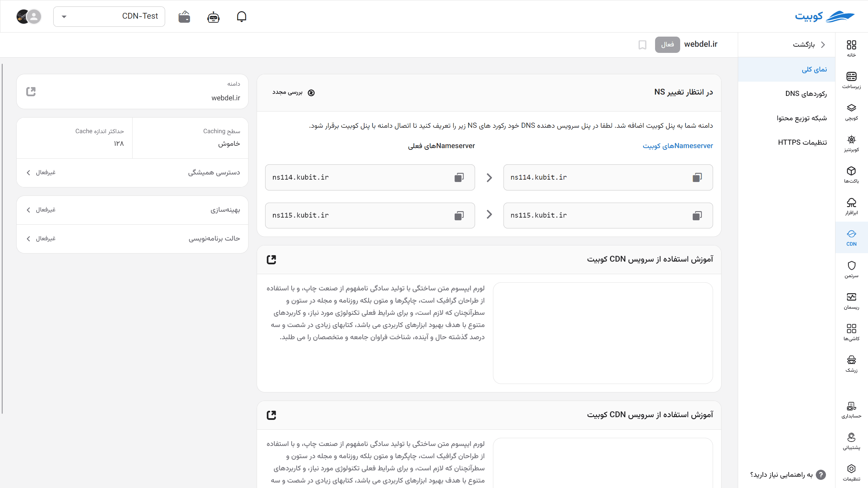Click the فعال status badge
Viewport: 868px width, 488px height.
[x=667, y=45]
